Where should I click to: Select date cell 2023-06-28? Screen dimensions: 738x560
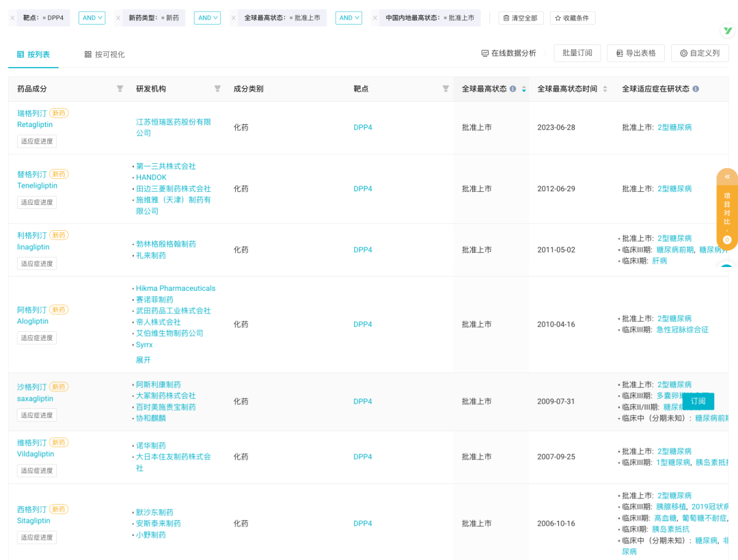556,128
